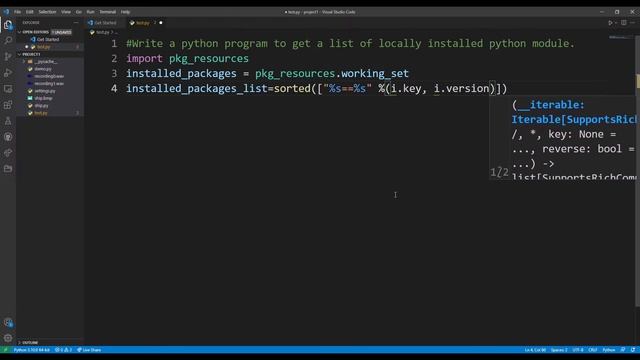
Task: Click Live Share in the status bar
Action: [89, 350]
